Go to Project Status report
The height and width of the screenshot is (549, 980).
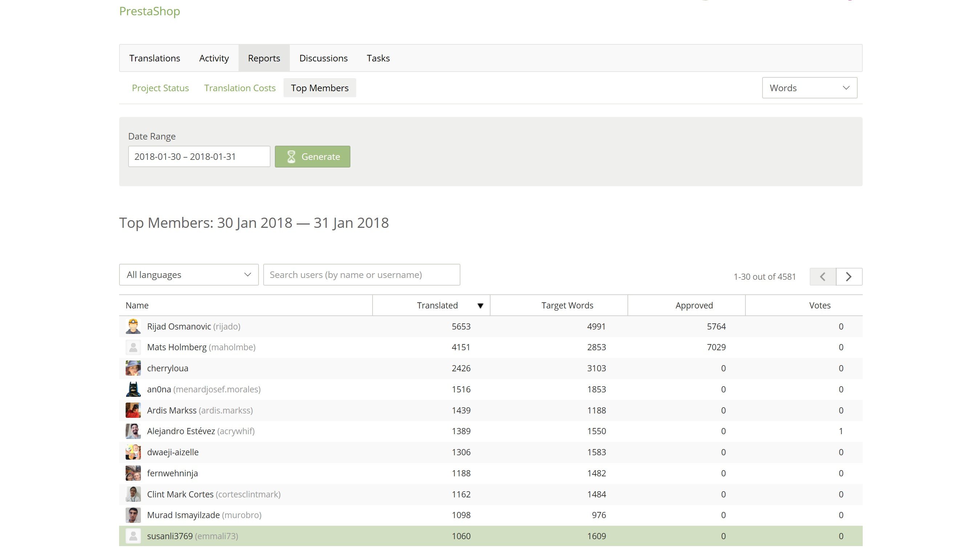160,88
